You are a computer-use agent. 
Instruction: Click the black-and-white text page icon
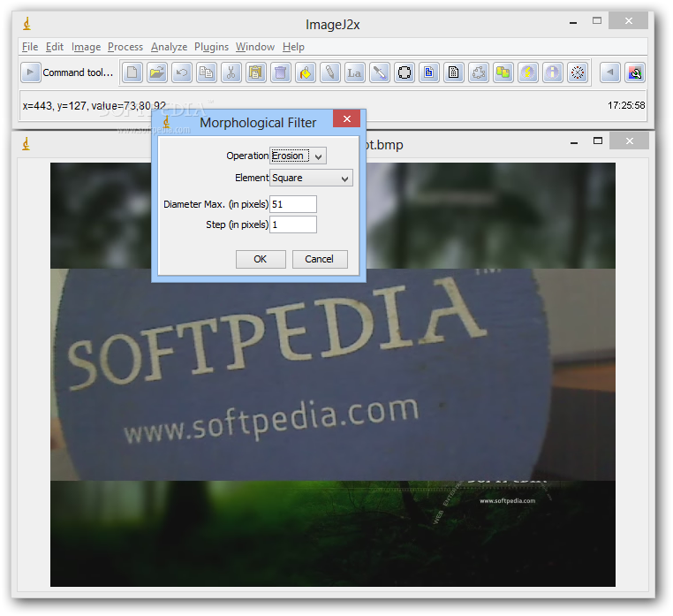click(454, 72)
